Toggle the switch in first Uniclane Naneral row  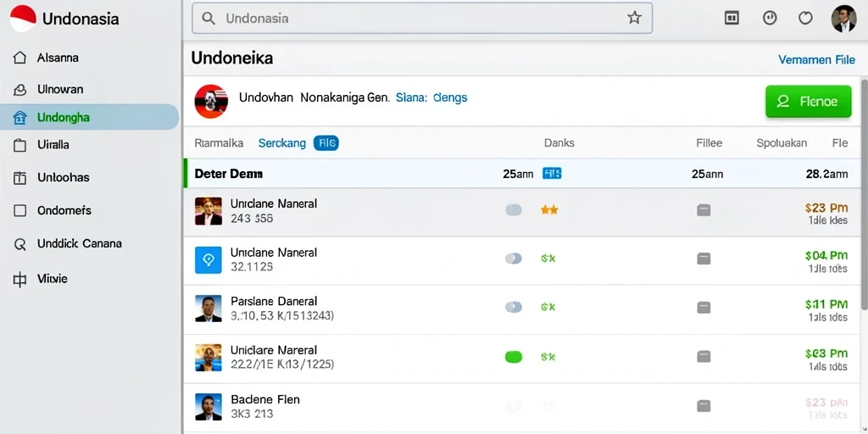coord(514,210)
